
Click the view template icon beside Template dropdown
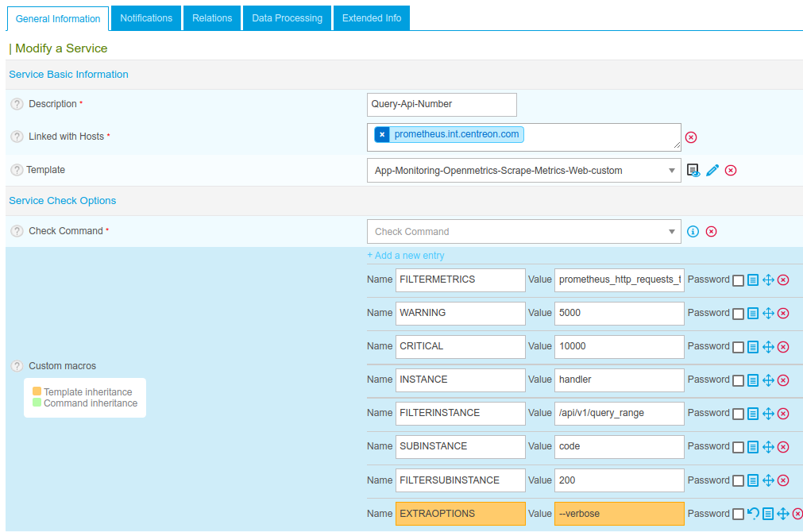(693, 171)
